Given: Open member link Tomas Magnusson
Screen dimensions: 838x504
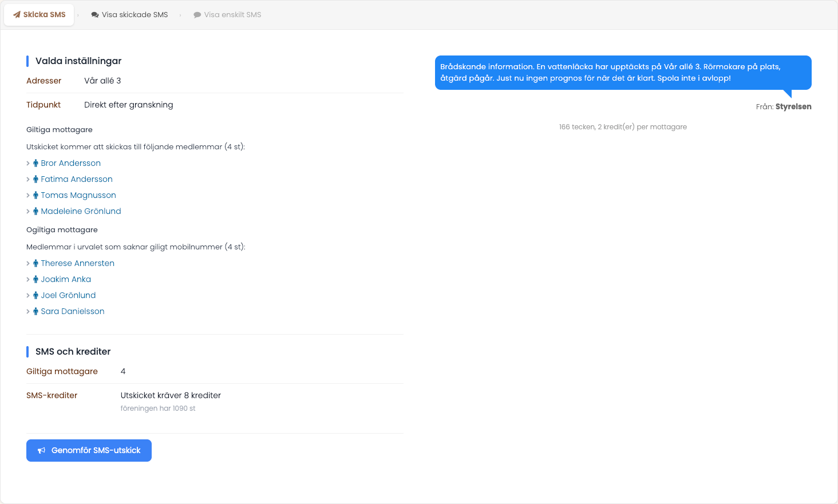Looking at the screenshot, I should click(78, 195).
